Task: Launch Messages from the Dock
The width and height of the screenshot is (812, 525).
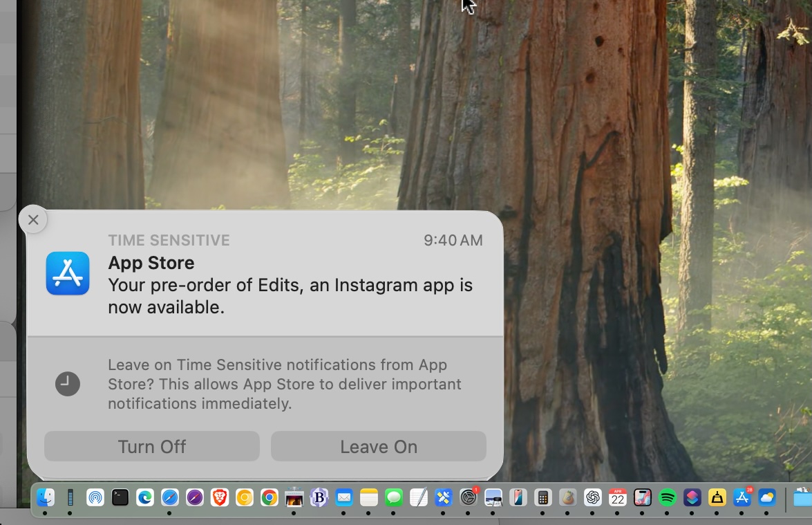Action: pos(394,497)
